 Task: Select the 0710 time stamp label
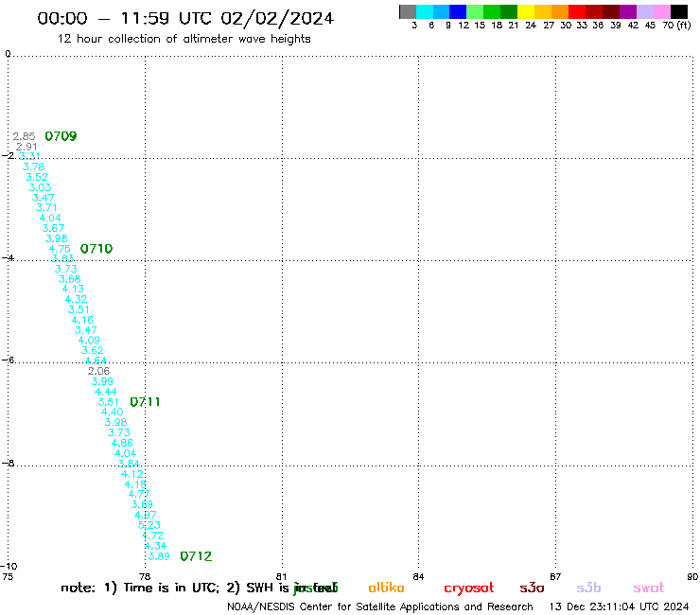tap(96, 248)
